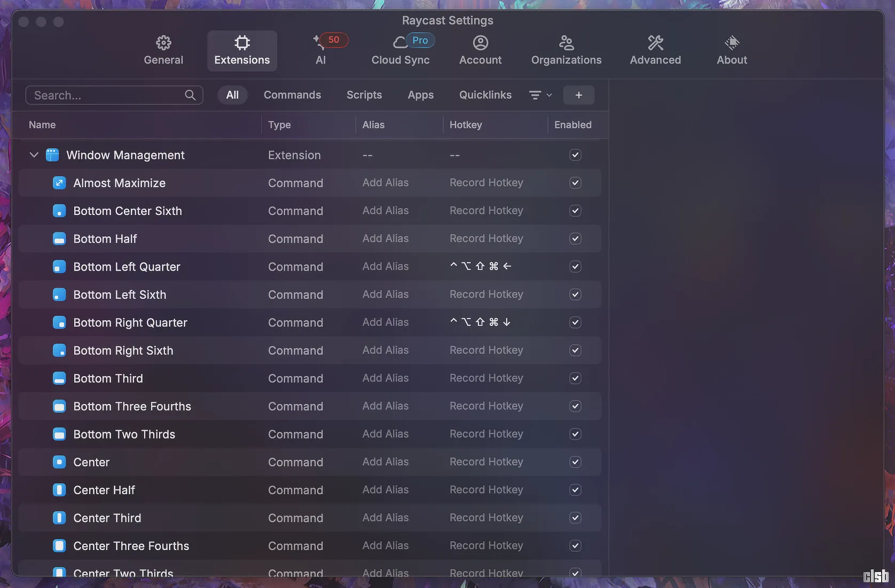The image size is (895, 588).
Task: Click the Bottom Half command icon
Action: point(59,239)
